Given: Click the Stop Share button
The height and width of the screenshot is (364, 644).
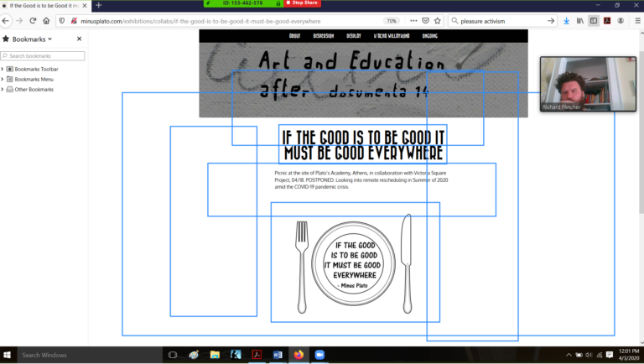Looking at the screenshot, I should (303, 3).
